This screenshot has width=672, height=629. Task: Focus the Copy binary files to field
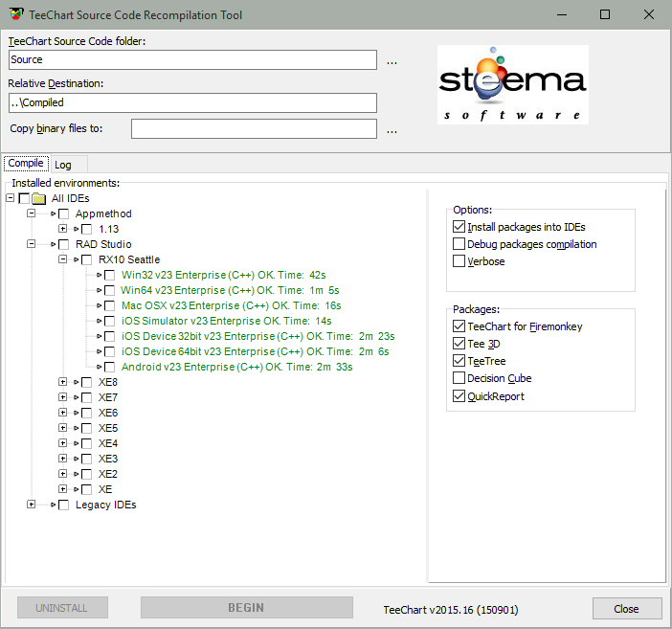coord(254,128)
